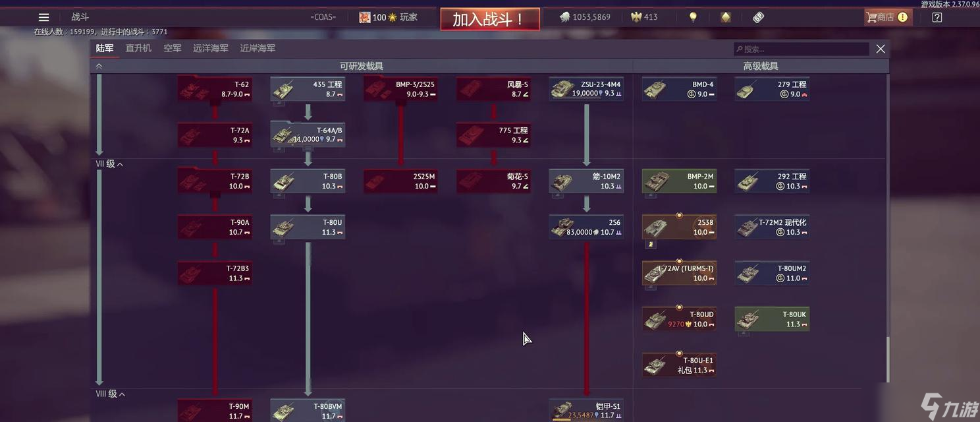The width and height of the screenshot is (980, 422).
Task: Click the lightbulb hints icon
Action: point(693,17)
